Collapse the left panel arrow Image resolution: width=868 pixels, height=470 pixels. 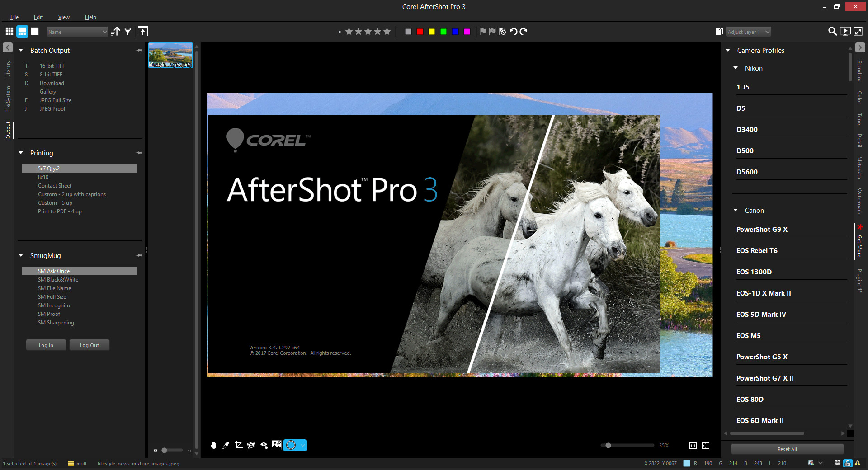(8, 47)
